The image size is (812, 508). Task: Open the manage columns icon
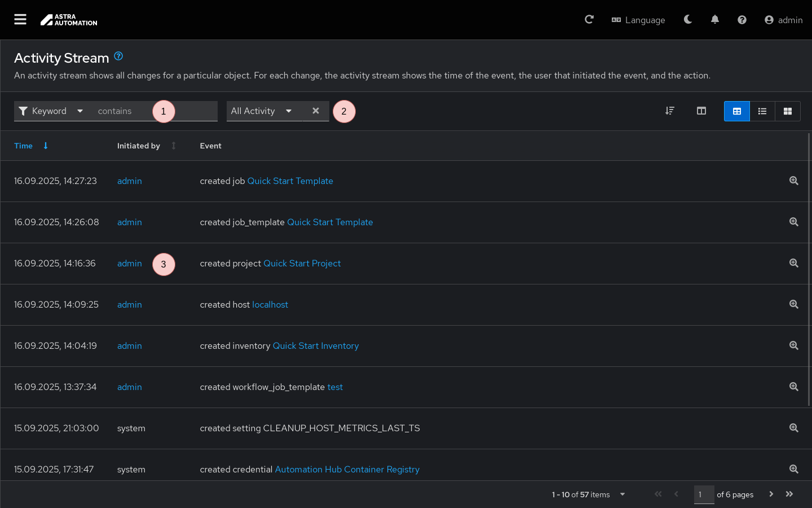(x=701, y=111)
